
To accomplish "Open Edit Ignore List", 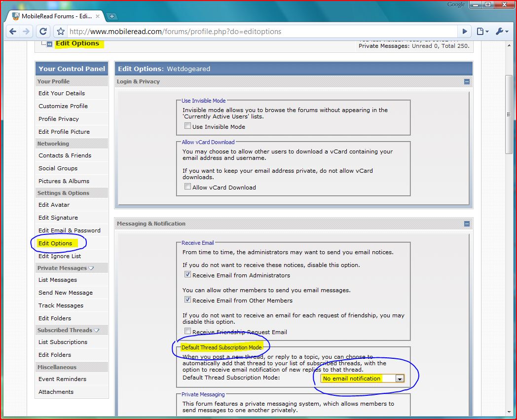I will click(x=60, y=256).
